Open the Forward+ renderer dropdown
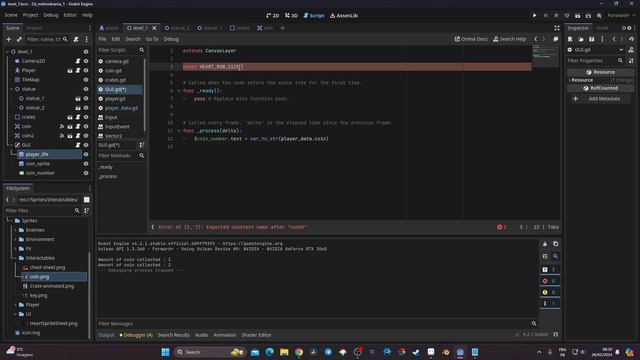Image resolution: width=640 pixels, height=360 pixels. (622, 16)
